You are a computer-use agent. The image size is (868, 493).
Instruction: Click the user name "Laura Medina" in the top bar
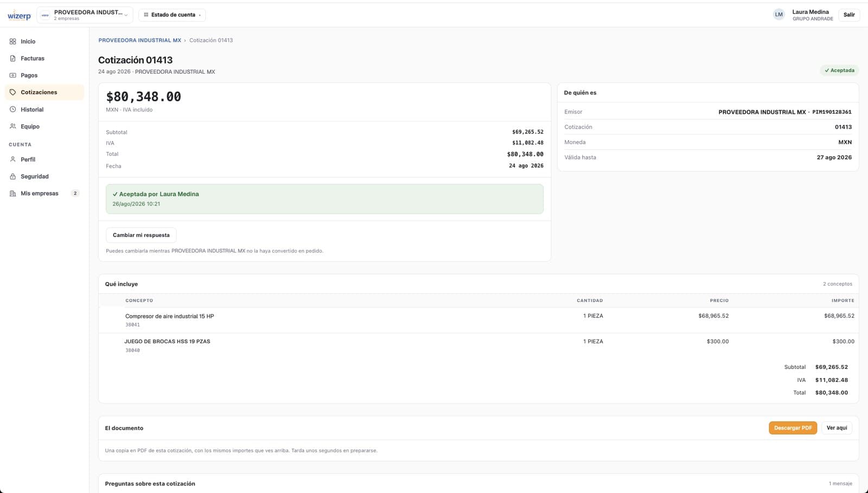[x=810, y=12]
